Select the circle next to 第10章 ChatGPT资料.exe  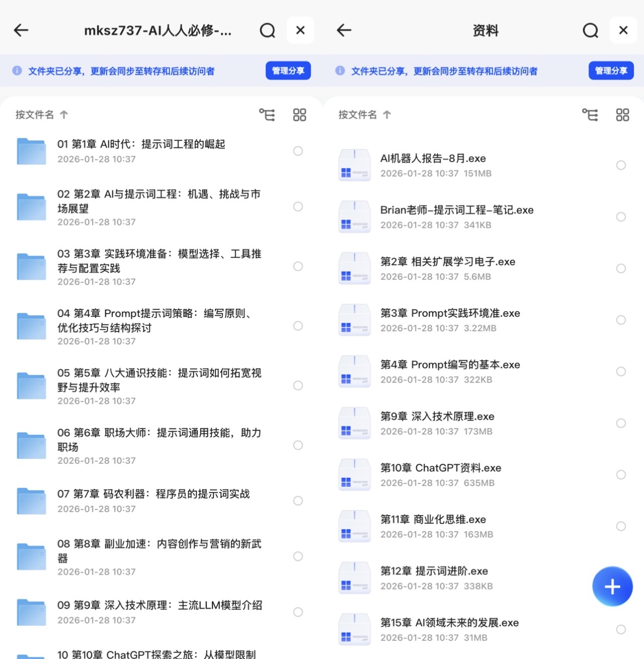tap(621, 474)
